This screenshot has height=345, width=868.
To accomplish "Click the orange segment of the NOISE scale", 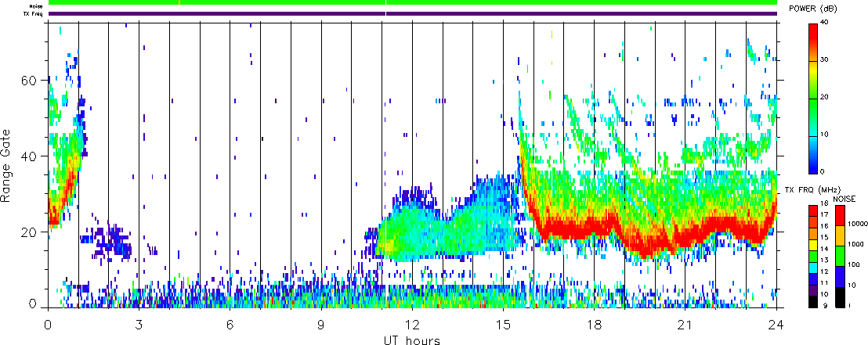I will point(840,235).
